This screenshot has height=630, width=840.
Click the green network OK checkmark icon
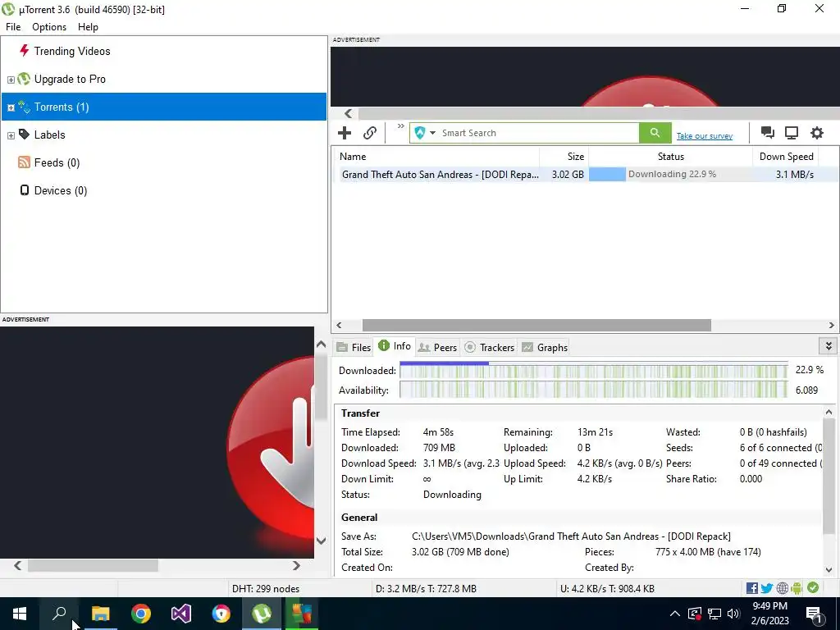[x=813, y=587]
